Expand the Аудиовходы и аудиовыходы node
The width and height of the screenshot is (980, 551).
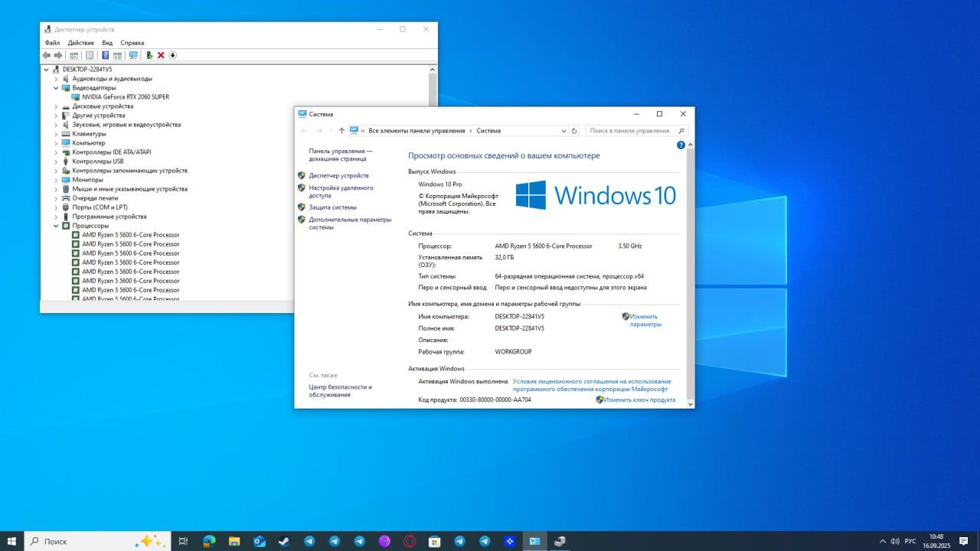pyautogui.click(x=56, y=79)
